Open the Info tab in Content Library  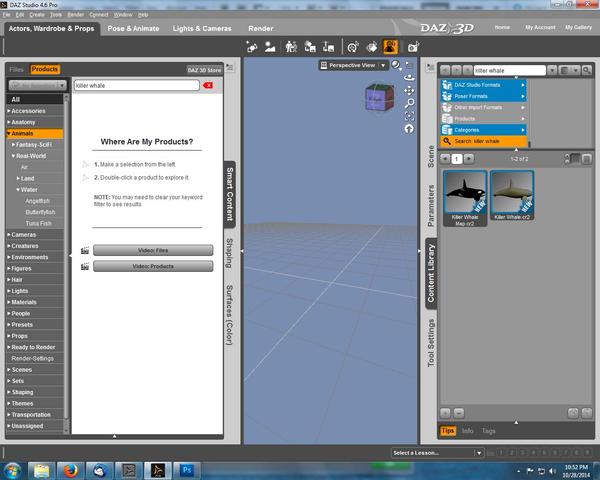click(x=468, y=431)
